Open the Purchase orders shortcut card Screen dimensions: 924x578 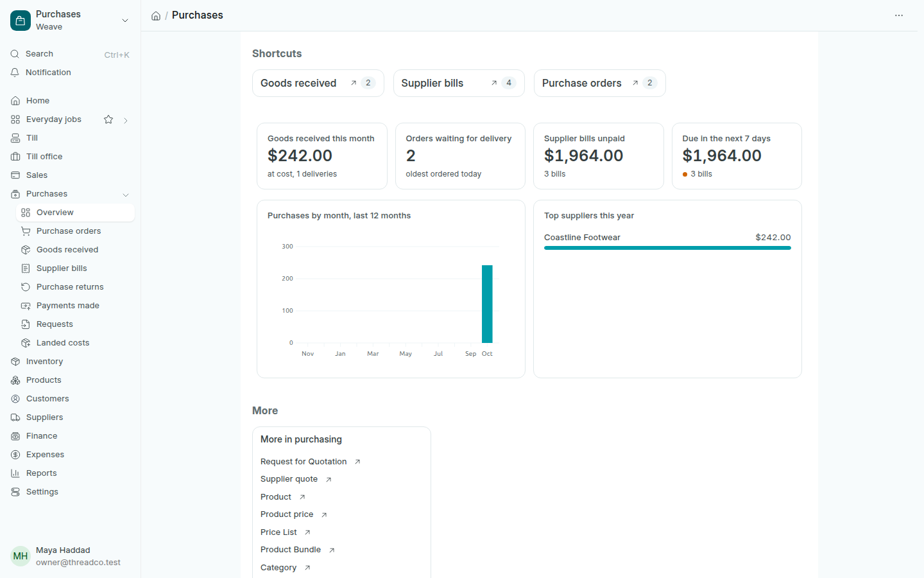[600, 83]
